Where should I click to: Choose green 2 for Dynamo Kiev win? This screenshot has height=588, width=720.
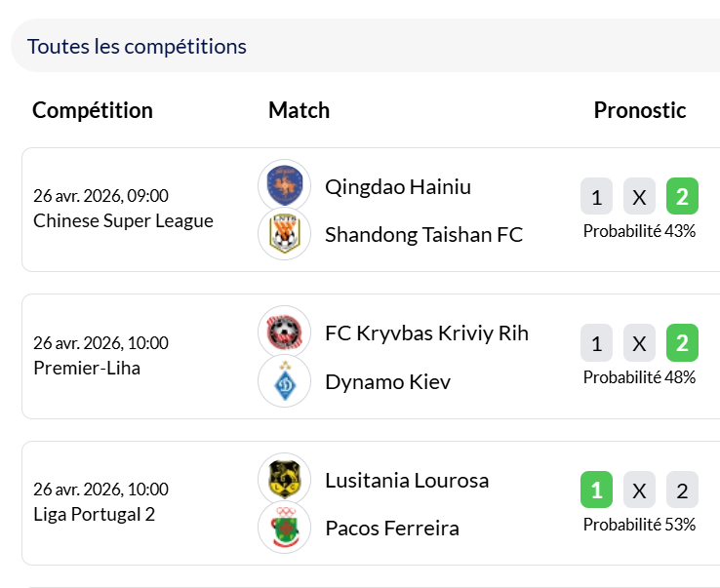[682, 343]
